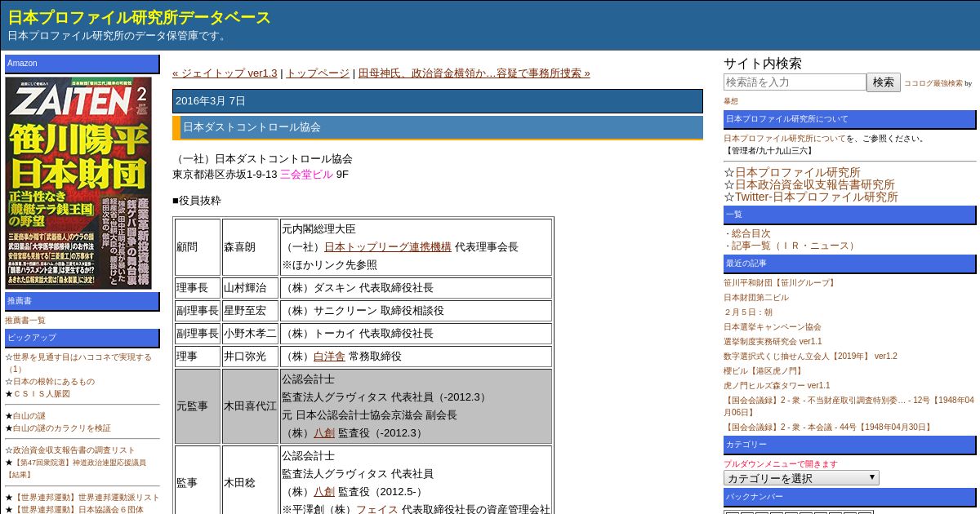Open the 白洋舎 link

tap(329, 357)
